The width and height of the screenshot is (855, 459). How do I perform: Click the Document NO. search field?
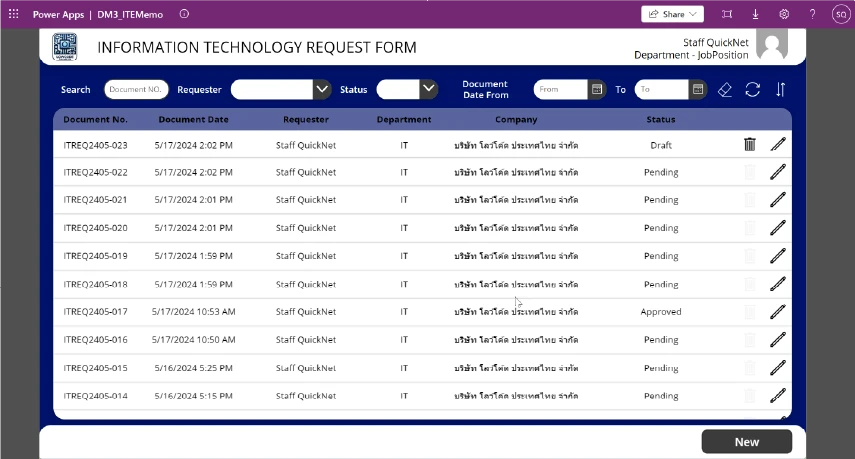pos(136,89)
